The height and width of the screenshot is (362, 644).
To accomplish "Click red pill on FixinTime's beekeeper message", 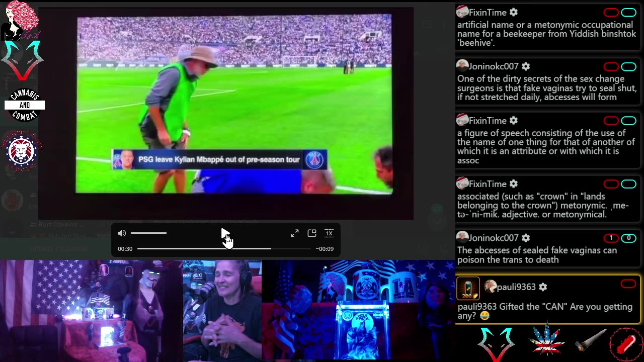I will click(611, 12).
